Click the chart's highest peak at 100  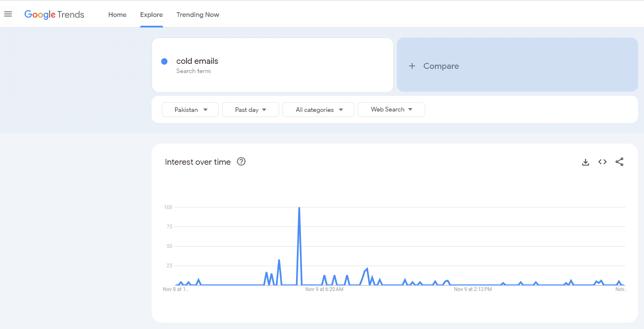[x=299, y=208]
